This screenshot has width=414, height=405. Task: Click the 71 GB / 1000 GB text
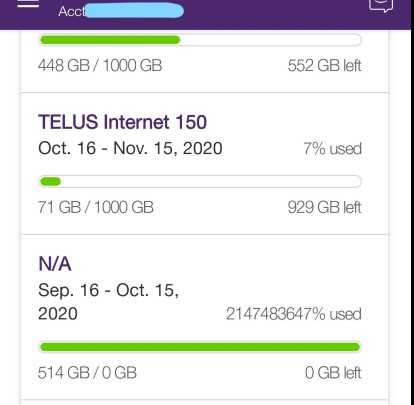tap(96, 207)
